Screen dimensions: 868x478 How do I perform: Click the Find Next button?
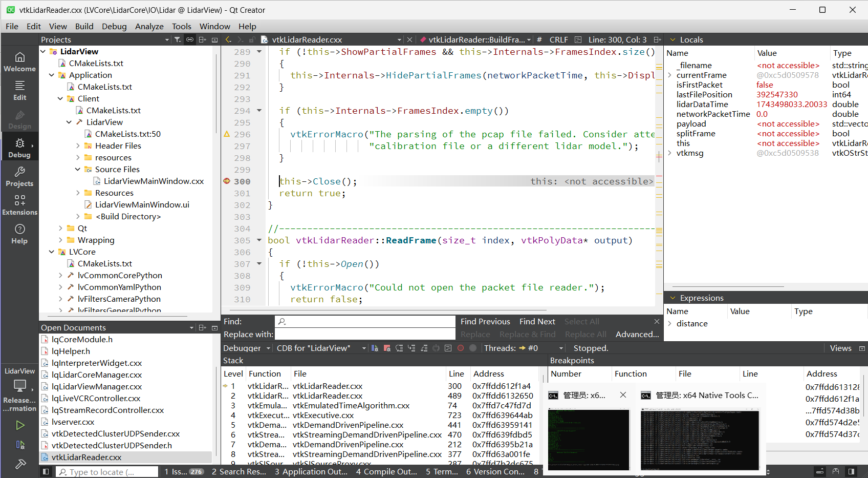pyautogui.click(x=537, y=321)
